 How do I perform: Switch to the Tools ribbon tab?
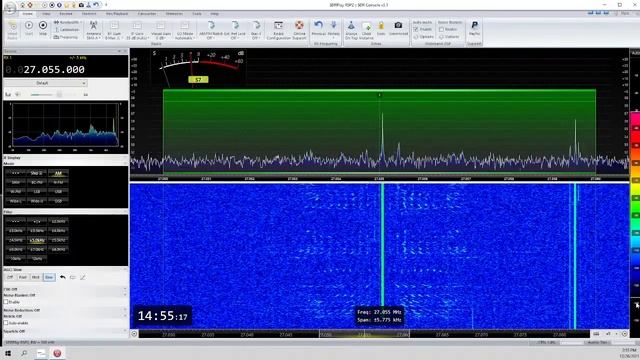click(x=197, y=13)
